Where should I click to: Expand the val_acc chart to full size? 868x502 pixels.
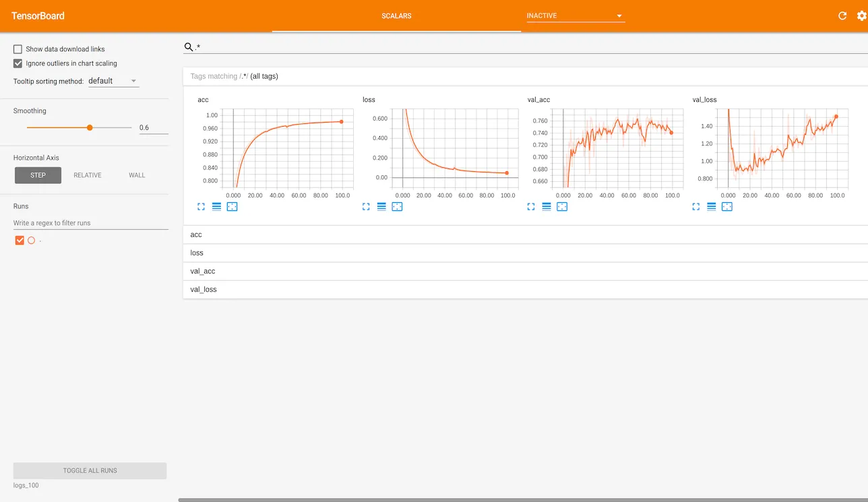(x=531, y=207)
